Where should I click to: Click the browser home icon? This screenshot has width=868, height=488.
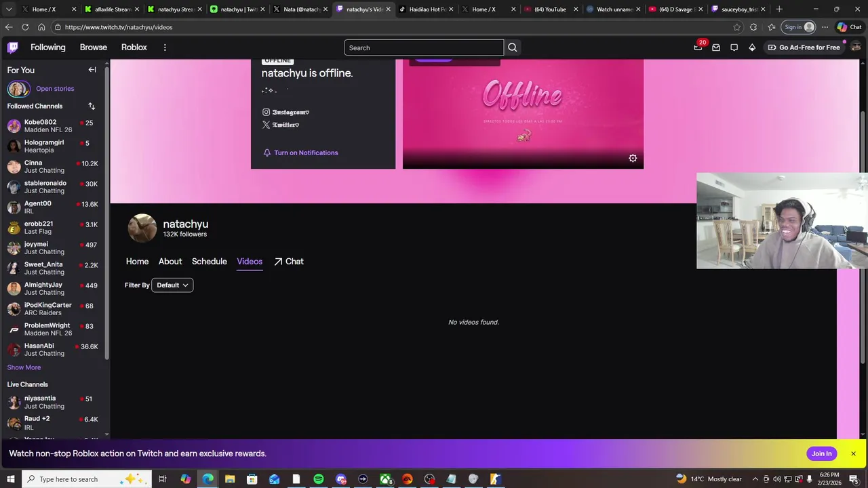41,27
